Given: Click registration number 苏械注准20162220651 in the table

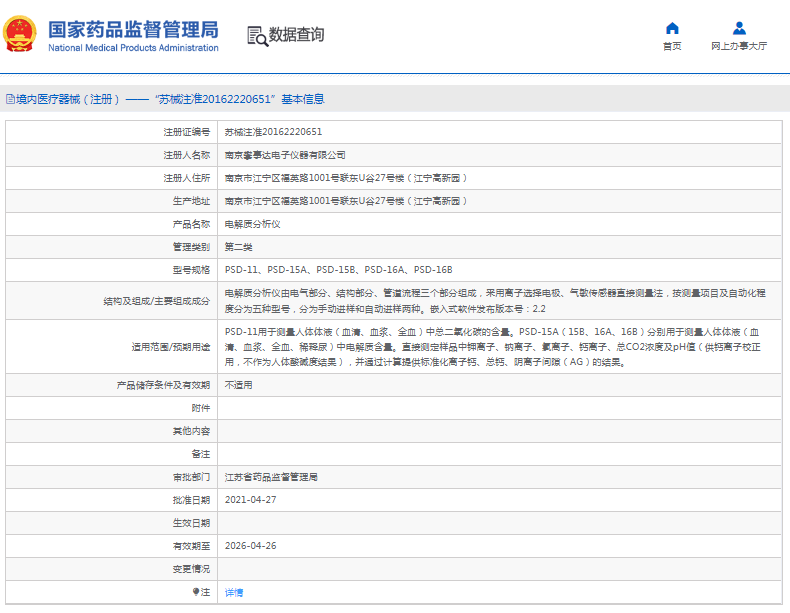Looking at the screenshot, I should tap(273, 132).
